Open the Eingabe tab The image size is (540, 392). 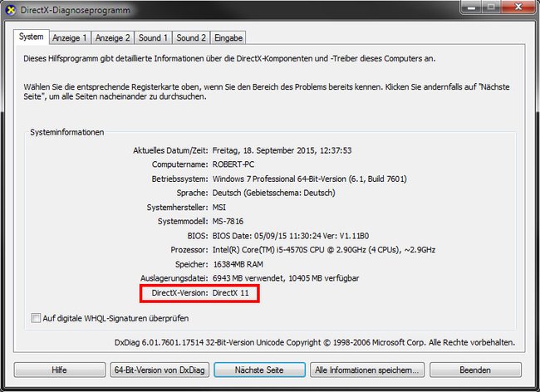pos(228,37)
